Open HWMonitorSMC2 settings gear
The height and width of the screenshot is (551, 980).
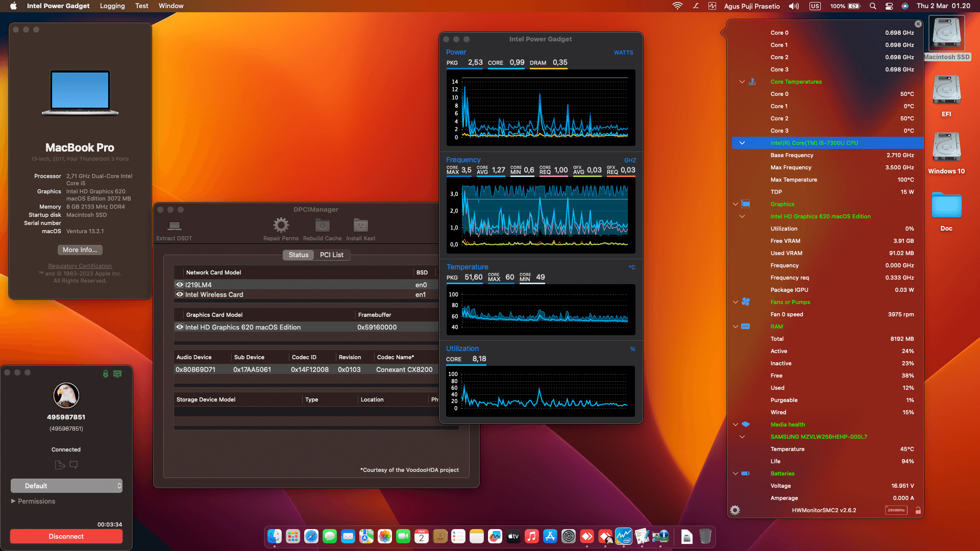(735, 510)
